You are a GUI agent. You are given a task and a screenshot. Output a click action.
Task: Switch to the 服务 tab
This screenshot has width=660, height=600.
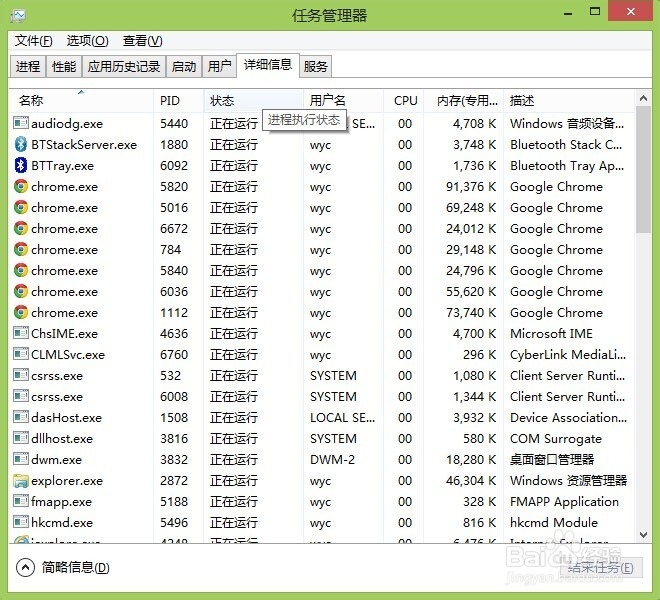(316, 67)
